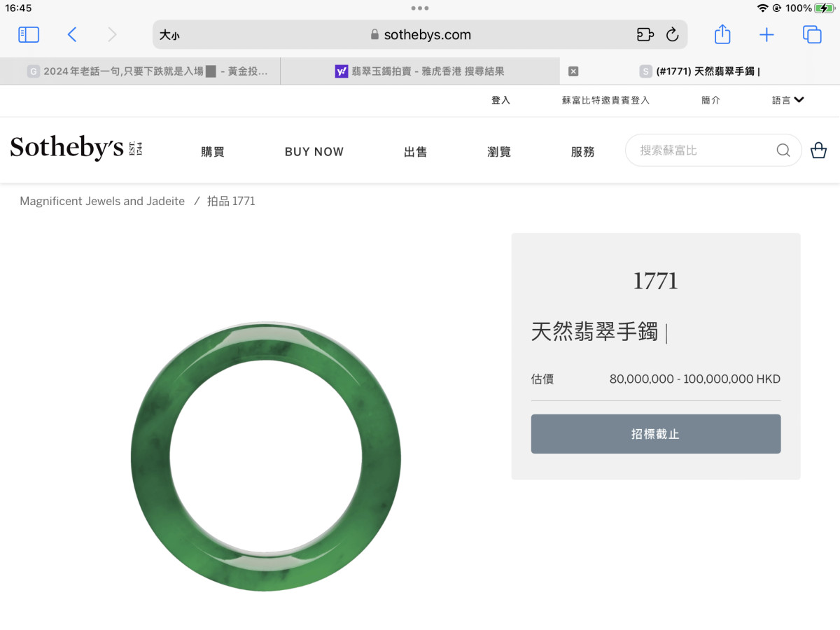Click the sothebys.com address bar

click(x=420, y=34)
